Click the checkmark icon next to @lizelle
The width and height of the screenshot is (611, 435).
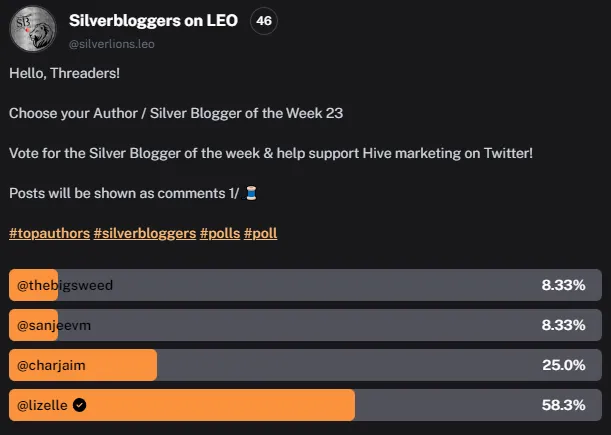79,405
